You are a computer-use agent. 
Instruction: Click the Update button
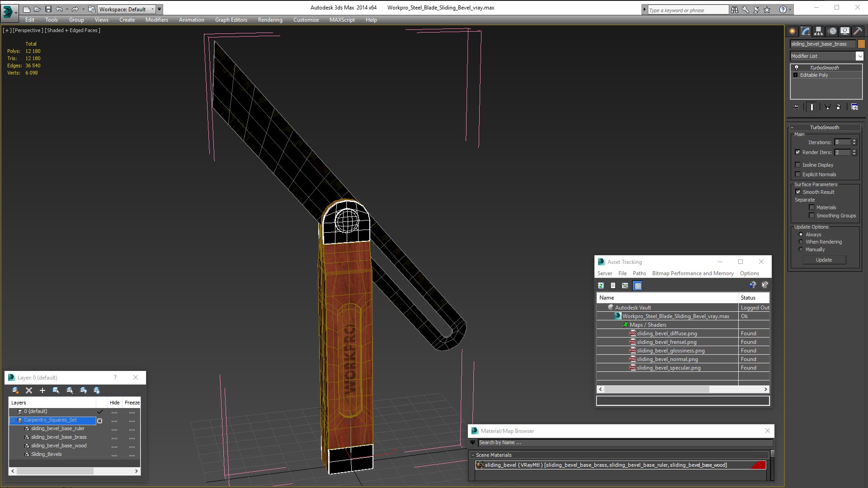pyautogui.click(x=824, y=260)
